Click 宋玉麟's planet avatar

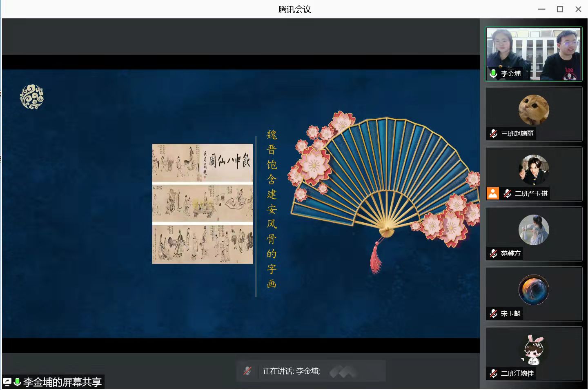(533, 290)
